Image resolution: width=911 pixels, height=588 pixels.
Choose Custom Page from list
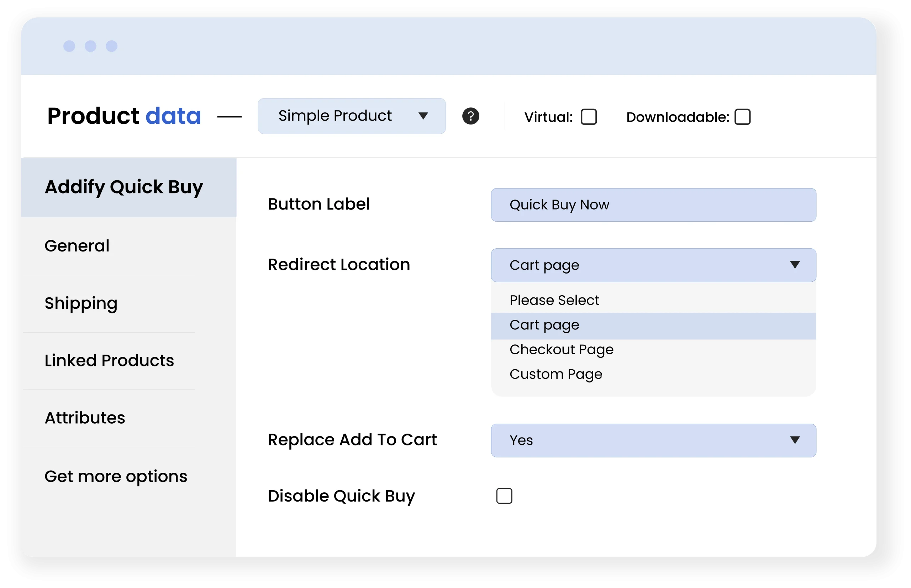point(556,374)
